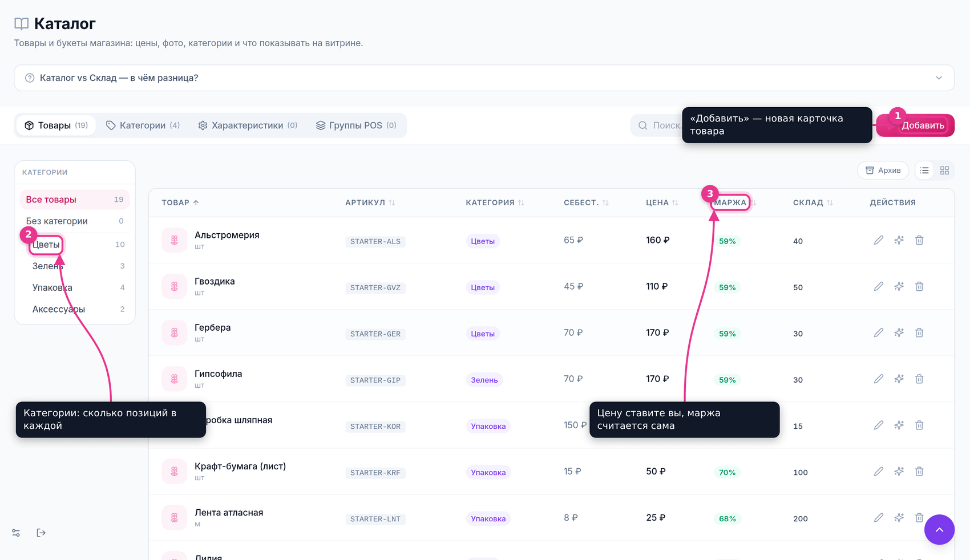Viewport: 970px width, 560px height.
Task: Click the pencil icon for Гипсофила
Action: click(x=878, y=379)
